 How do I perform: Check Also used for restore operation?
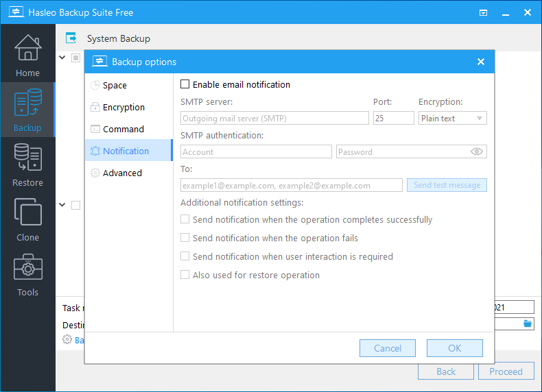click(185, 275)
